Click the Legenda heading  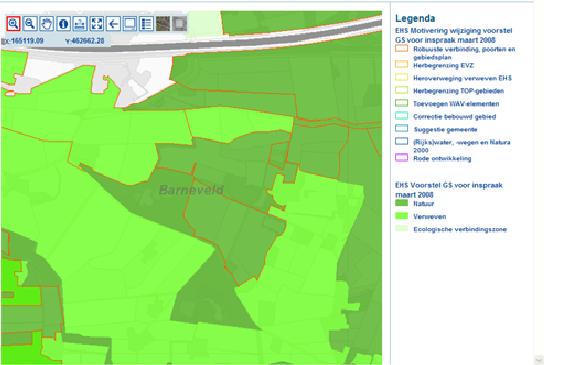click(x=415, y=19)
